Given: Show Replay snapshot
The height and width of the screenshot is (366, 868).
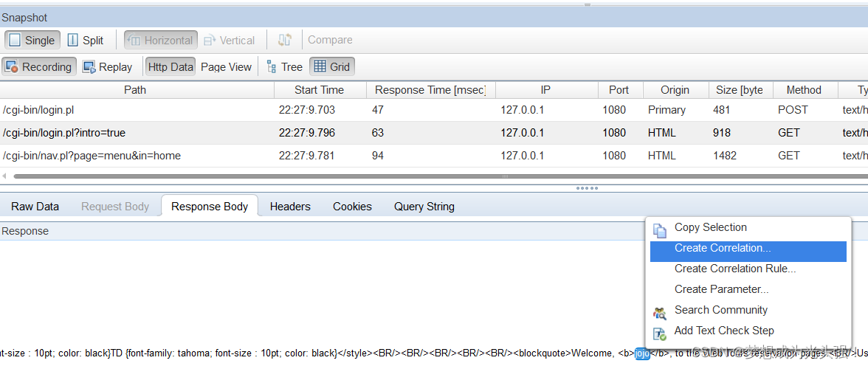Looking at the screenshot, I should click(x=108, y=67).
